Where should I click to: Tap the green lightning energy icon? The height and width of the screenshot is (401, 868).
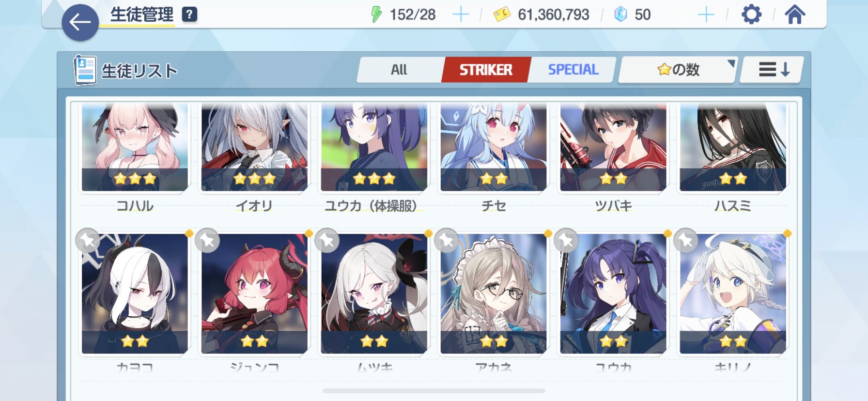(x=376, y=15)
